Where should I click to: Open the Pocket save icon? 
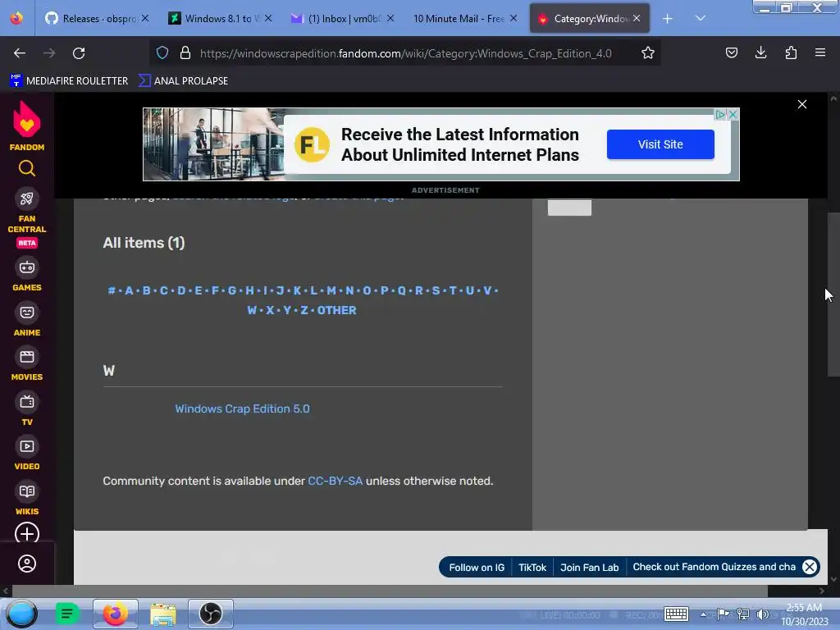[731, 52]
